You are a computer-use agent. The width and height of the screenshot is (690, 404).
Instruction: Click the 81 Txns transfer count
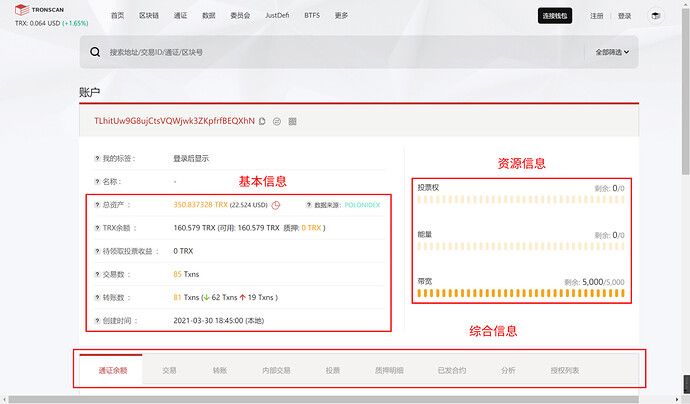(x=186, y=297)
